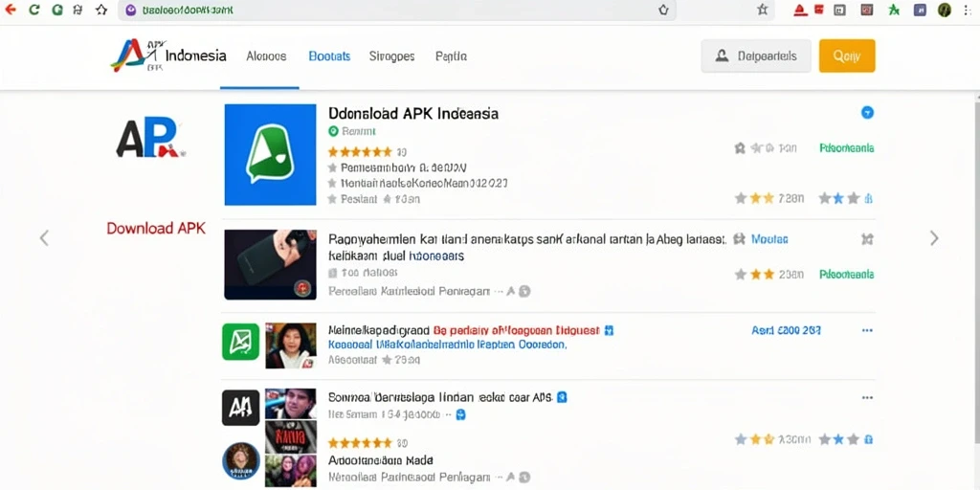Go to next slide with right chevron

(x=934, y=238)
